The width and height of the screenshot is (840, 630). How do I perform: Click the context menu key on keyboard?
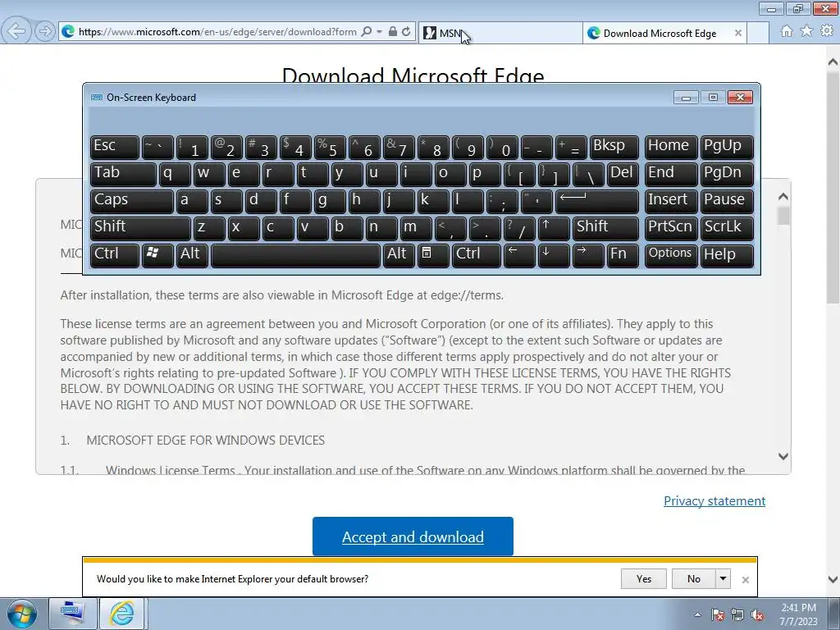pos(433,255)
